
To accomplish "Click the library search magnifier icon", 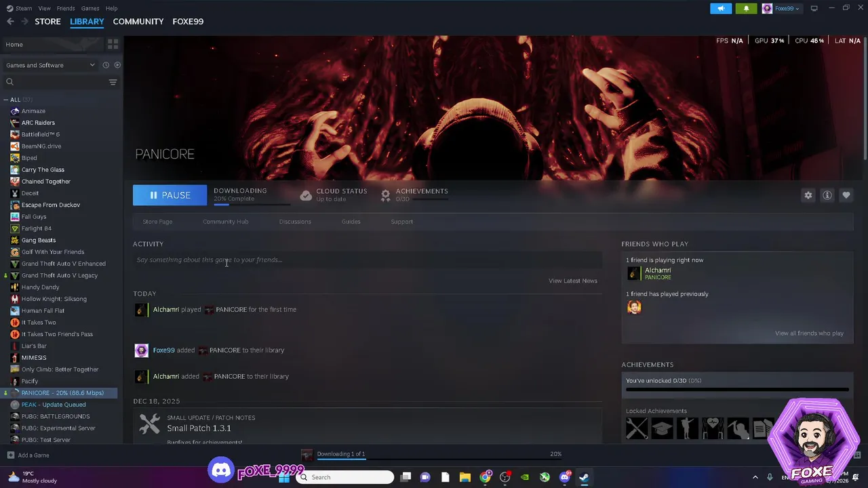I will (9, 82).
